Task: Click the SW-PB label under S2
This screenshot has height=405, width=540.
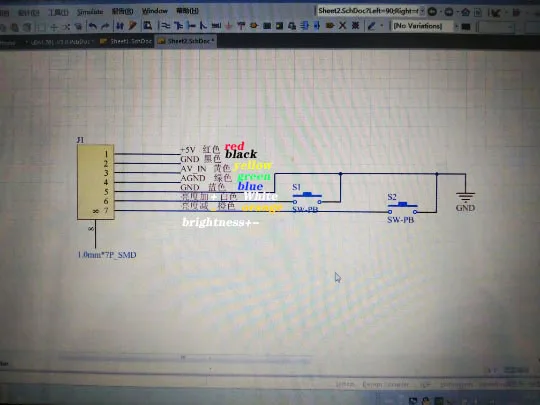Action: click(x=401, y=220)
